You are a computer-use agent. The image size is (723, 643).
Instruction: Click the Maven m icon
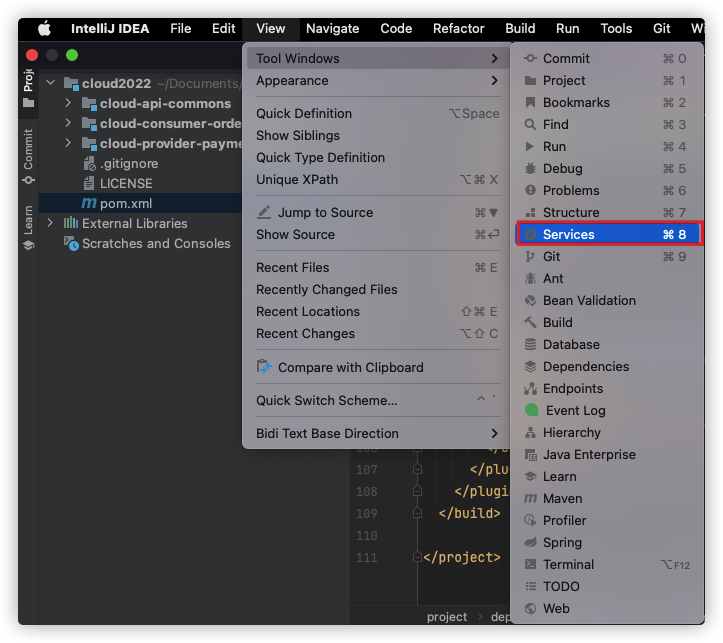pyautogui.click(x=530, y=499)
